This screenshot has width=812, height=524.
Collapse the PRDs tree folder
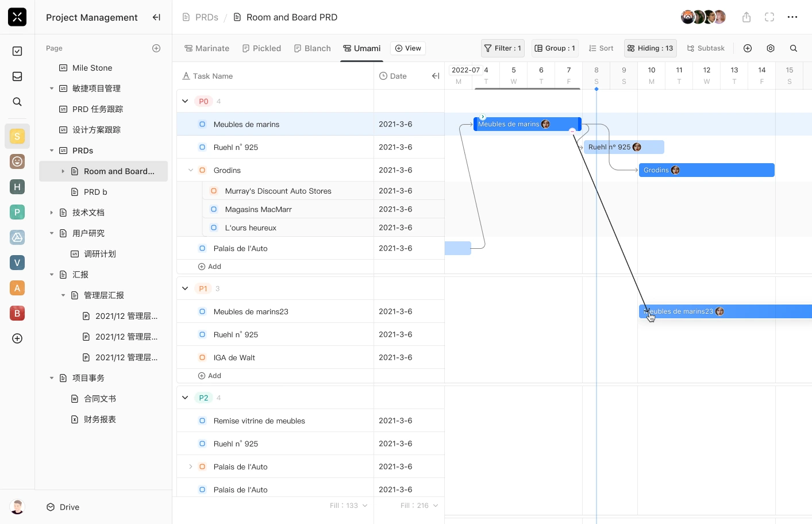(52, 151)
